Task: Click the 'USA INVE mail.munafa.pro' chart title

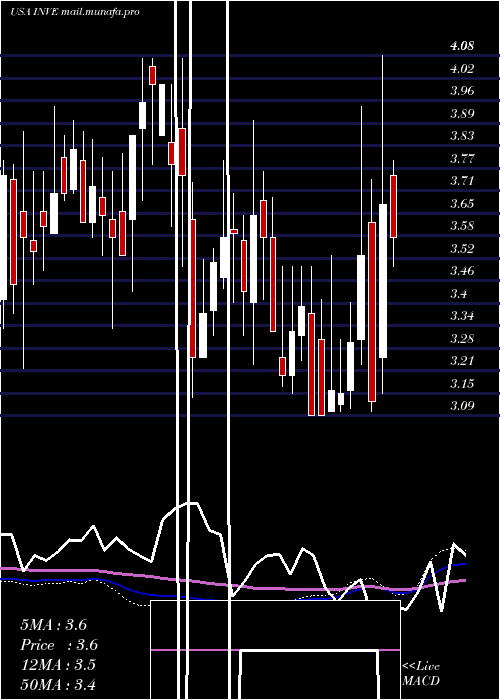Action: (75, 11)
